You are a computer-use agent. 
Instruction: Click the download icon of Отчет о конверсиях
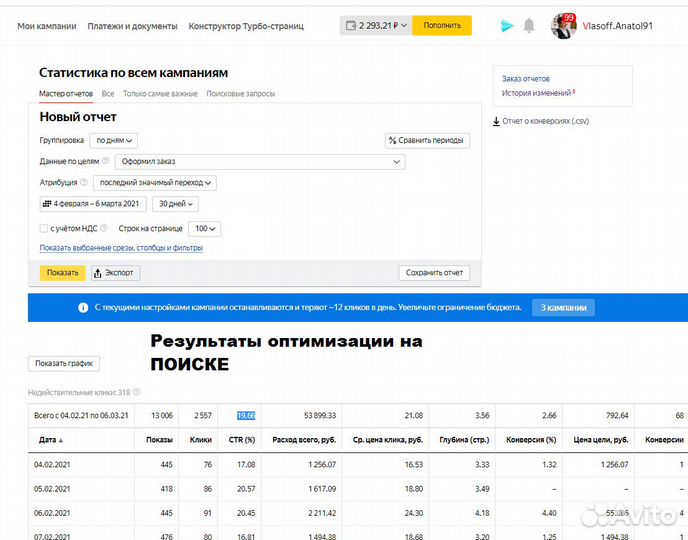pos(496,121)
